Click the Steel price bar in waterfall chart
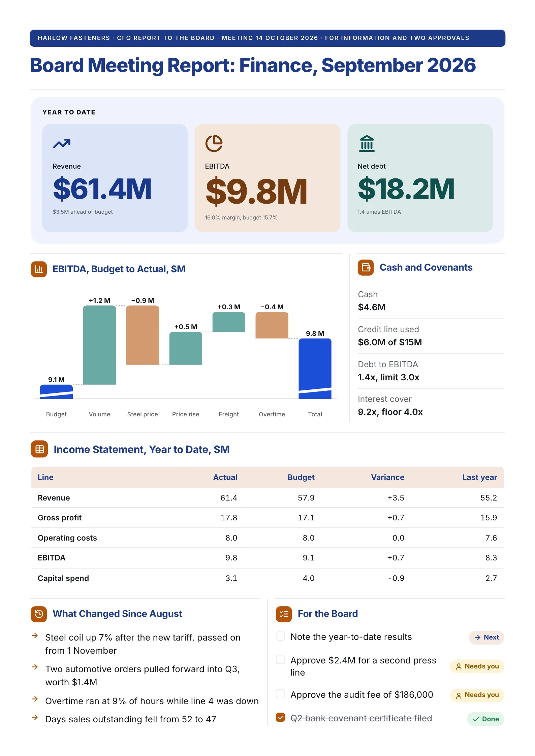 tap(143, 335)
